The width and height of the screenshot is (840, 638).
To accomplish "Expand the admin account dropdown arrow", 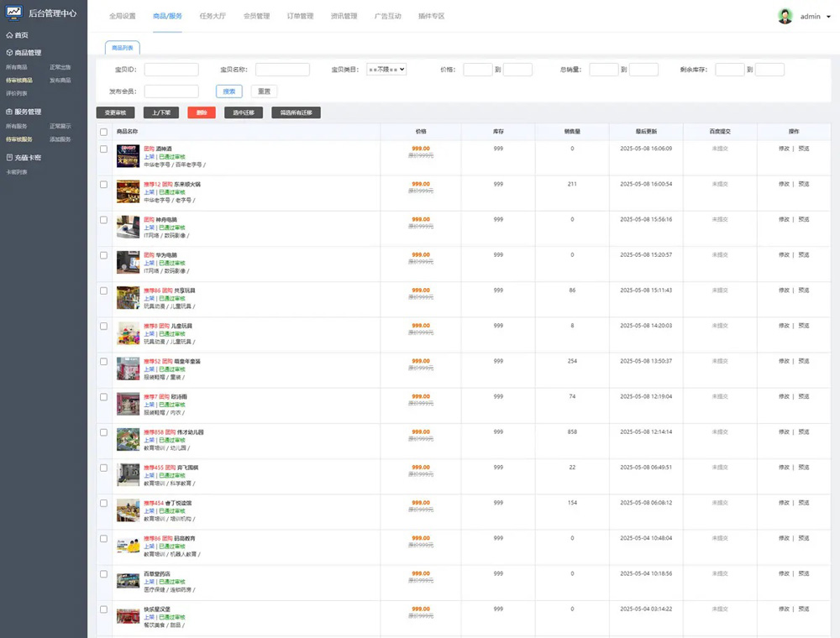I will pos(828,17).
